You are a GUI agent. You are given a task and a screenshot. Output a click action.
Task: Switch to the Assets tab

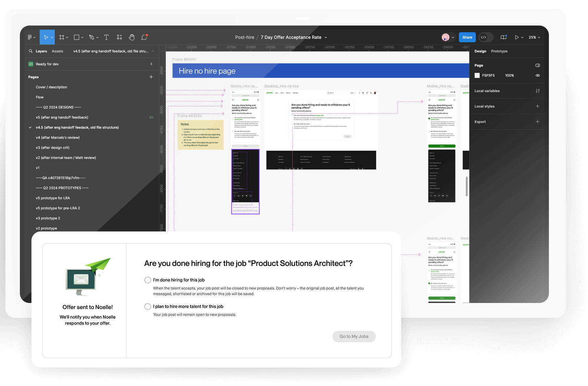[x=57, y=51]
